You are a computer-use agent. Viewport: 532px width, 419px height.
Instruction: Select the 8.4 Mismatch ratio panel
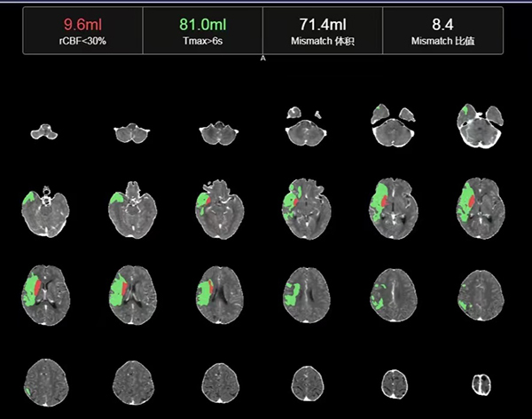tap(442, 31)
